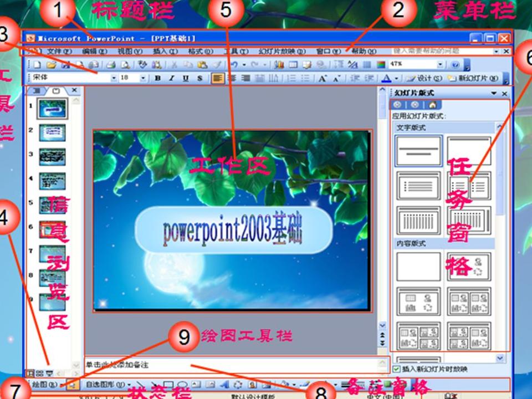Start slide show from the view icons
Image resolution: width=532 pixels, height=399 pixels.
click(49, 374)
